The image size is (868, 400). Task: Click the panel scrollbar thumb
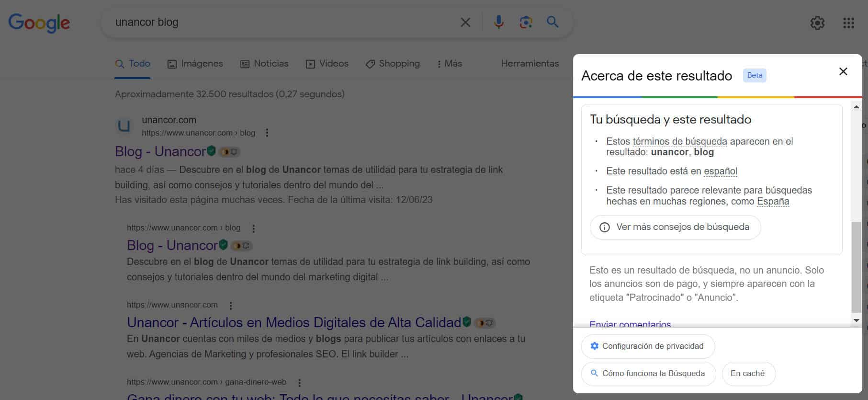tap(857, 267)
